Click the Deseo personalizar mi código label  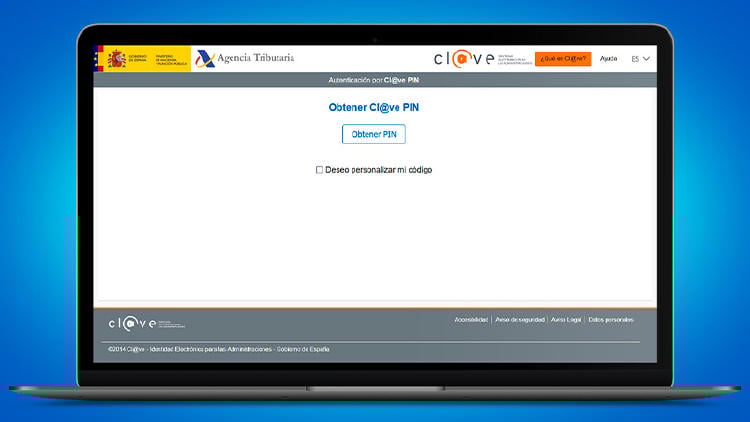379,170
